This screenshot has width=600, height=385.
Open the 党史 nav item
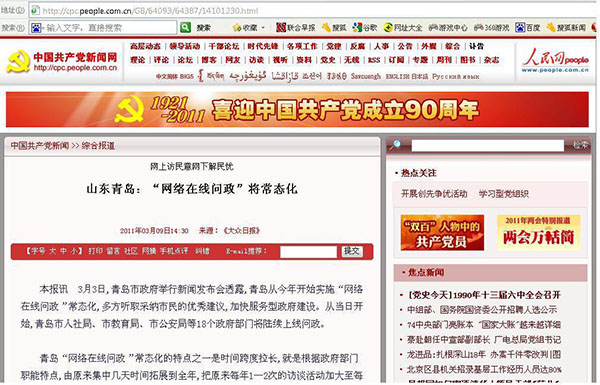coord(328,60)
